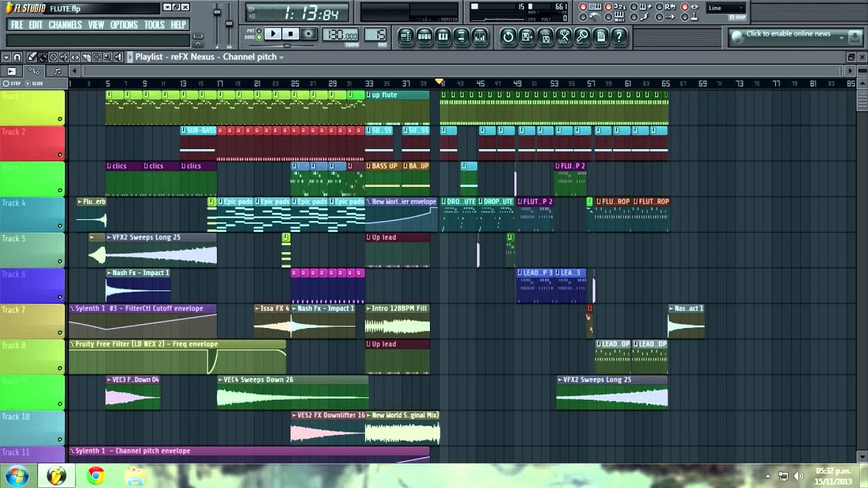Open Google Chrome from the taskbar

pyautogui.click(x=96, y=476)
